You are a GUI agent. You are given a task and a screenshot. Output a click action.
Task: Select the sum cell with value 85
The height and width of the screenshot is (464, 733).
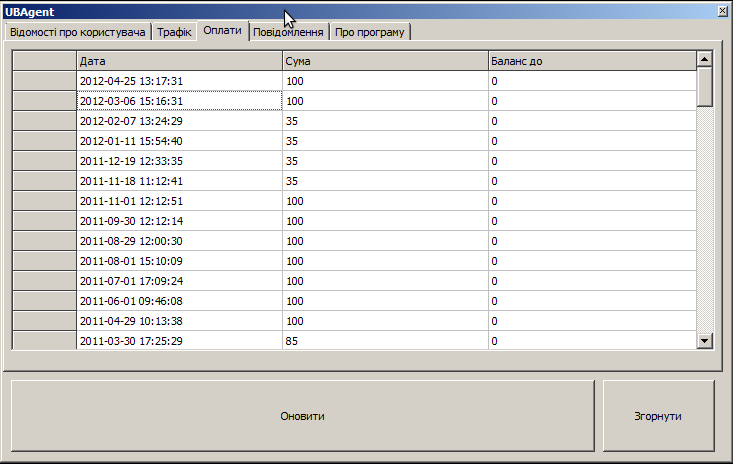[385, 341]
